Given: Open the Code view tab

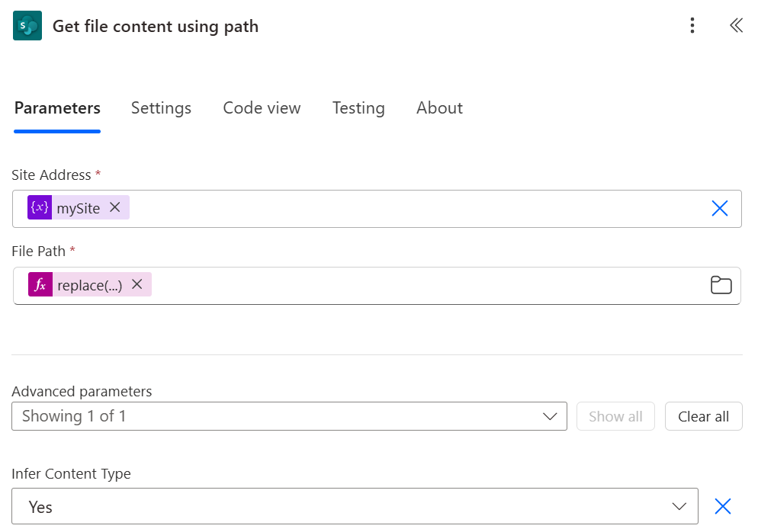Looking at the screenshot, I should [262, 107].
